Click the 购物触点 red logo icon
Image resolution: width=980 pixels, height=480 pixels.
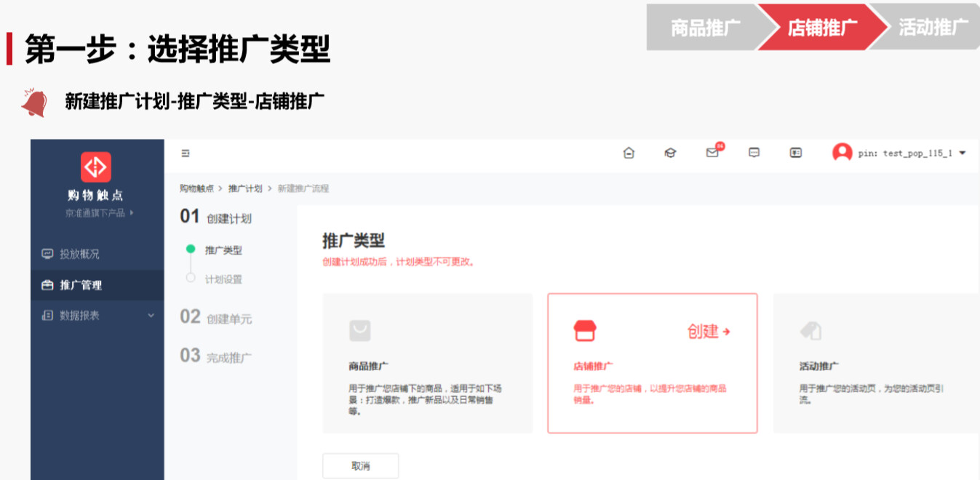tap(96, 167)
